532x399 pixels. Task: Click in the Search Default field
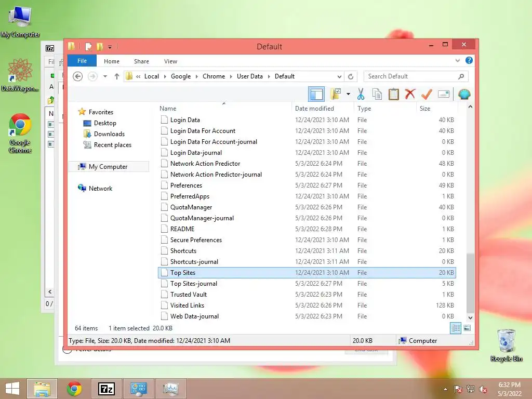(x=416, y=76)
